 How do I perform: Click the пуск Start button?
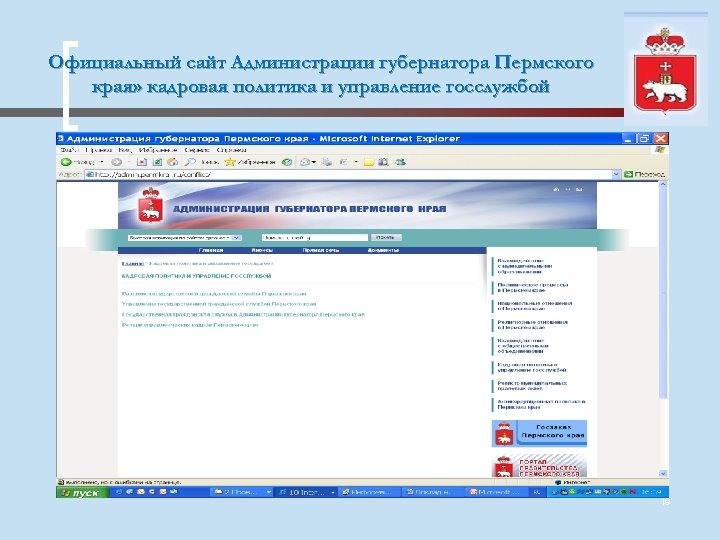[83, 492]
